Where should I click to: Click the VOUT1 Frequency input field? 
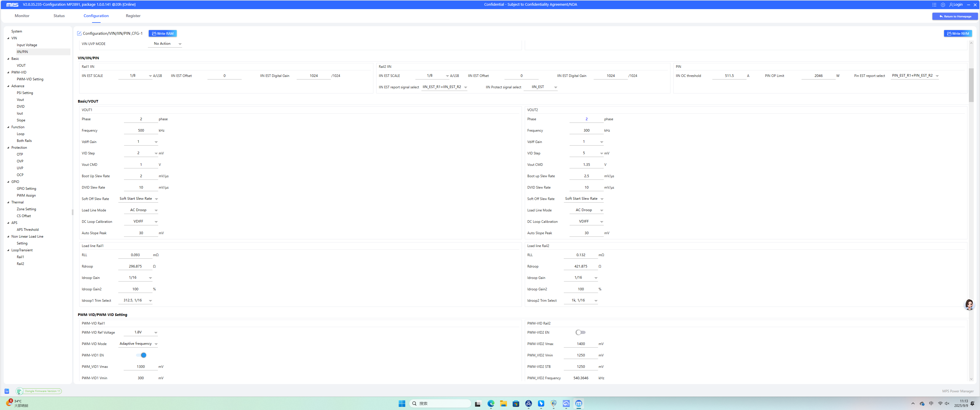[141, 130]
